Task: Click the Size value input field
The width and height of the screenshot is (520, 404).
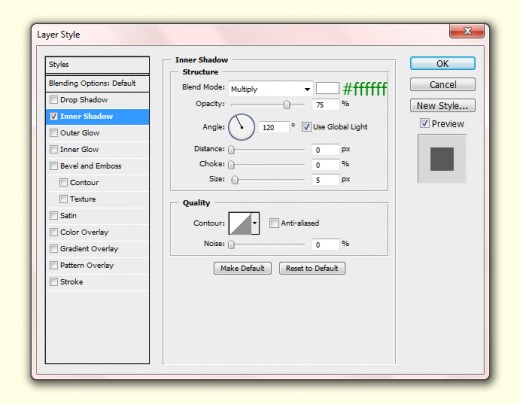Action: click(x=325, y=180)
